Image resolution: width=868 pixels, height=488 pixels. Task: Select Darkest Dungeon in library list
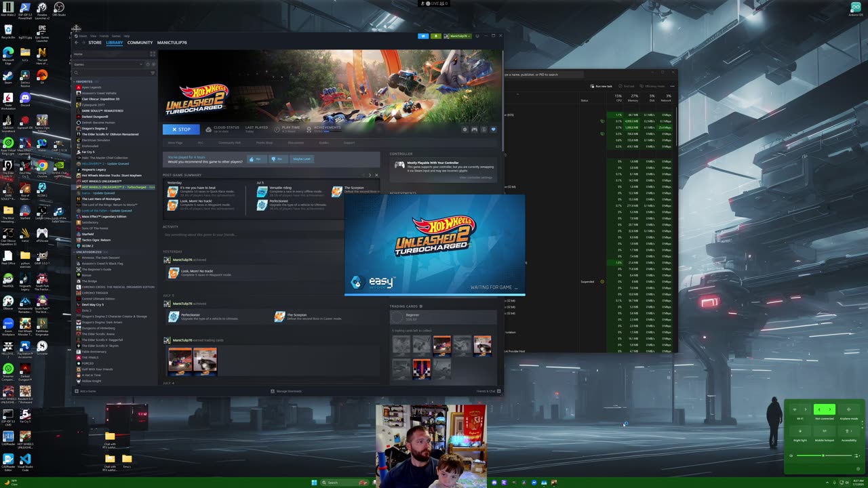tap(94, 117)
